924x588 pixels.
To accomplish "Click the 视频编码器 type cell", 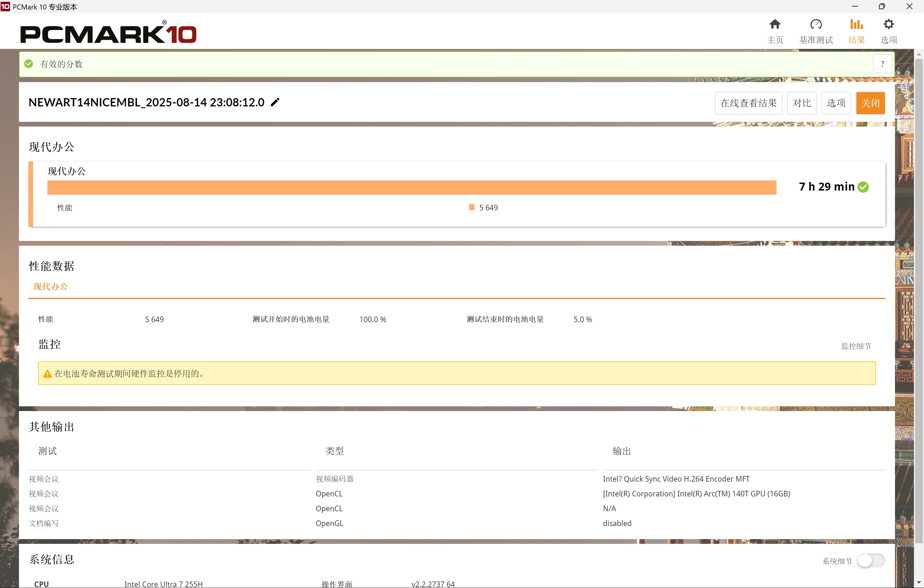I will click(x=335, y=479).
